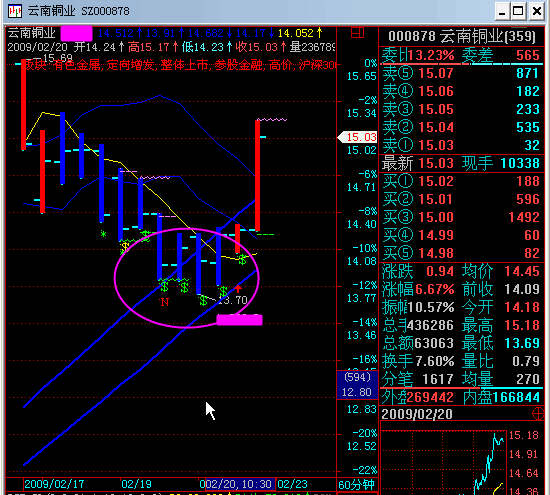Image resolution: width=550 pixels, height=495 pixels.
Task: Click the yellow 14.052 indicator value in the header
Action: coord(296,33)
